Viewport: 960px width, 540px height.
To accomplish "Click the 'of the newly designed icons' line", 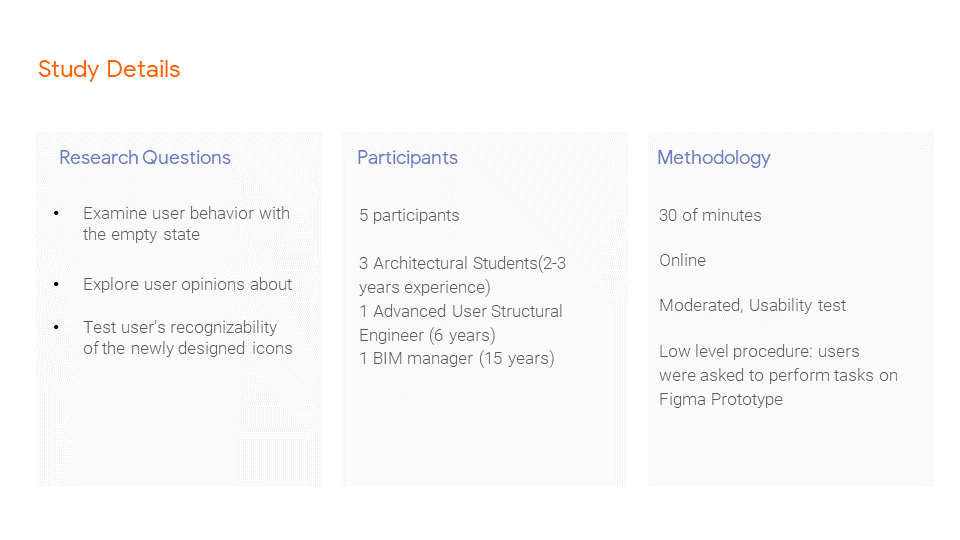I will pyautogui.click(x=188, y=348).
